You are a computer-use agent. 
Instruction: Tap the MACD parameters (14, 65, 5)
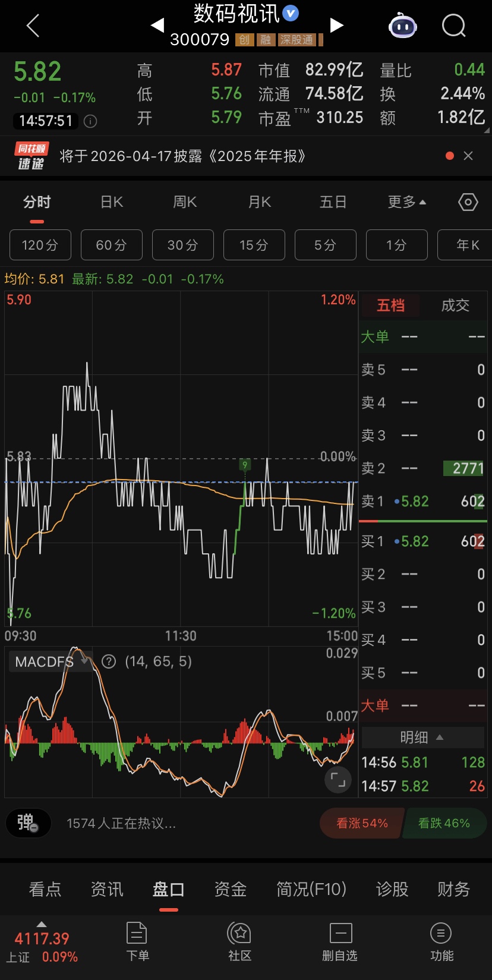pos(158,661)
